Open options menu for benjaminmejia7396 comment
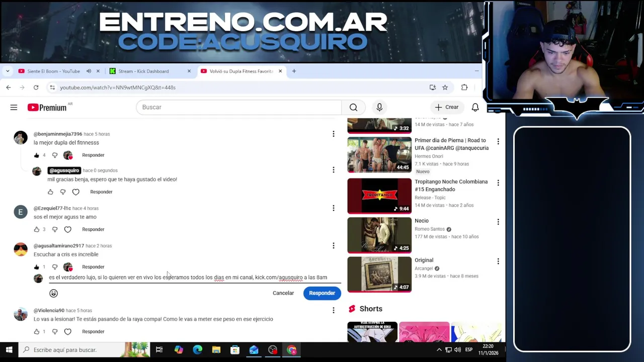Screen dimensions: 644x362 333,134
